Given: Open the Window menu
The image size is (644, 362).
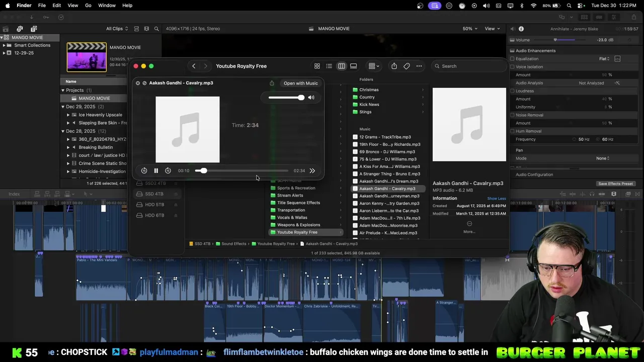Looking at the screenshot, I should pyautogui.click(x=107, y=6).
